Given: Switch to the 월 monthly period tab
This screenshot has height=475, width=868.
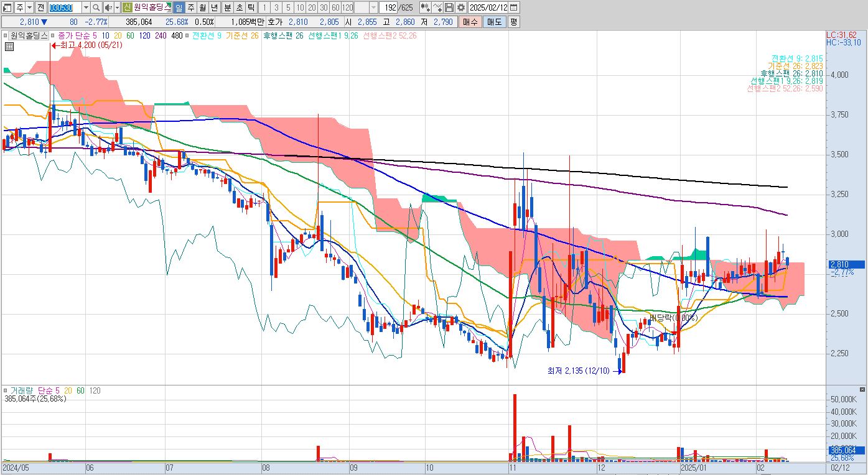Looking at the screenshot, I should point(203,7).
